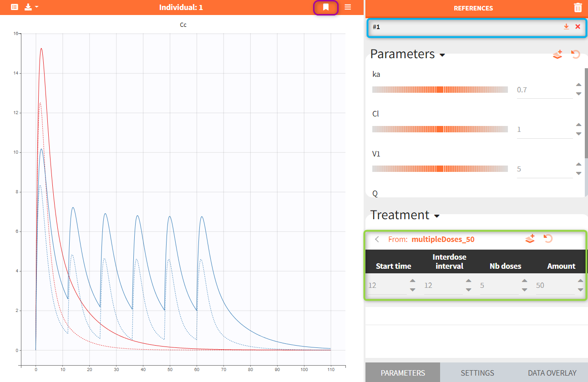Viewport: 588px width, 382px height.
Task: Click the bookmark reference icon in header
Action: coord(326,7)
